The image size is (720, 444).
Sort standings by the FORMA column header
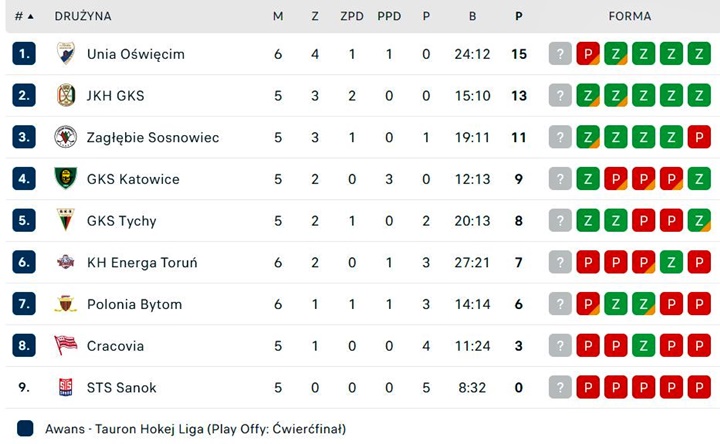point(629,17)
